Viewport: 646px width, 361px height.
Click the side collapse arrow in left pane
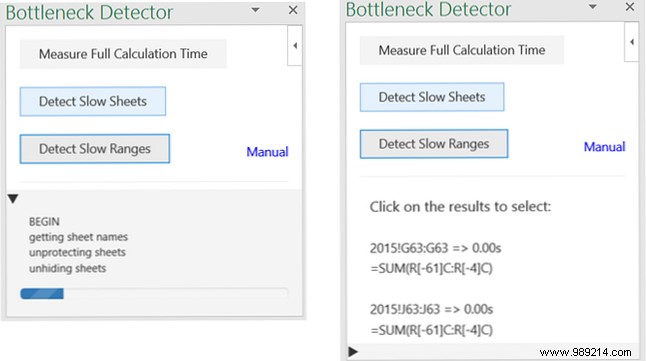click(x=295, y=45)
